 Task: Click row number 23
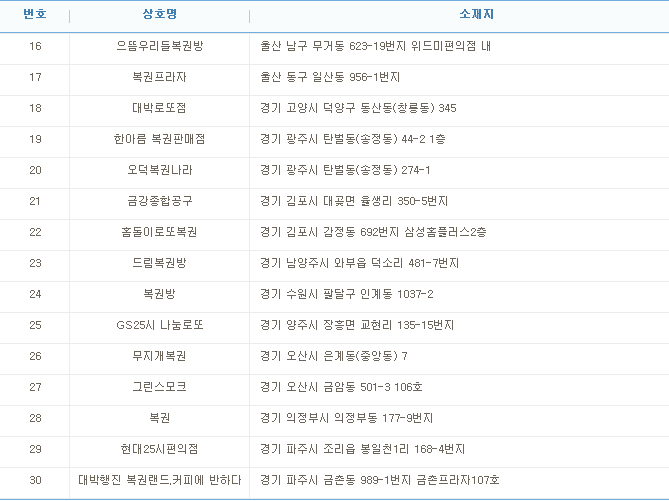[x=35, y=263]
